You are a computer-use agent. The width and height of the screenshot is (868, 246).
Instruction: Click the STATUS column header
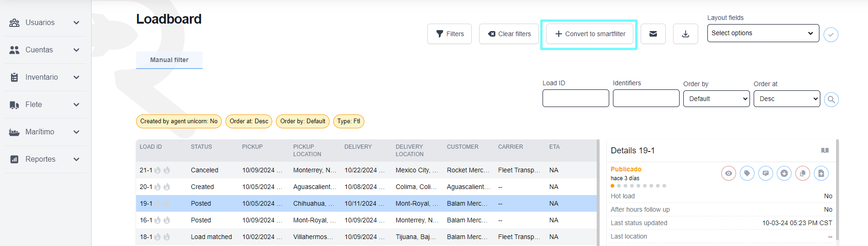click(201, 147)
